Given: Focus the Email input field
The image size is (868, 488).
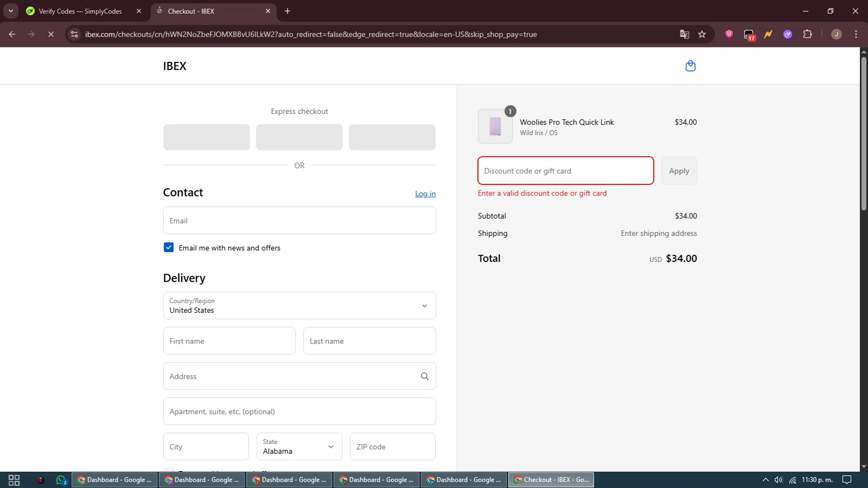Looking at the screenshot, I should 299,220.
